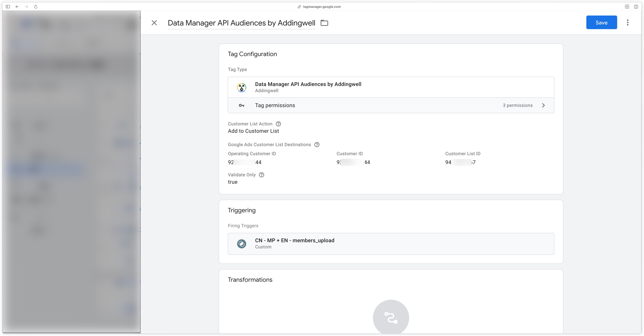Open the three-dot more options menu
Image resolution: width=644 pixels, height=336 pixels.
[627, 23]
